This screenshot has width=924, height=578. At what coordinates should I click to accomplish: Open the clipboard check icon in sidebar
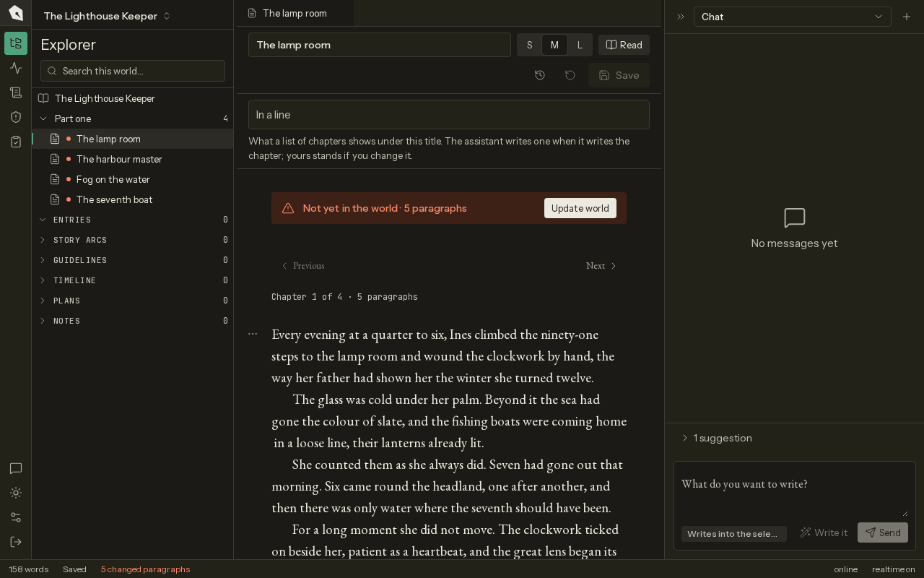pyautogui.click(x=16, y=142)
